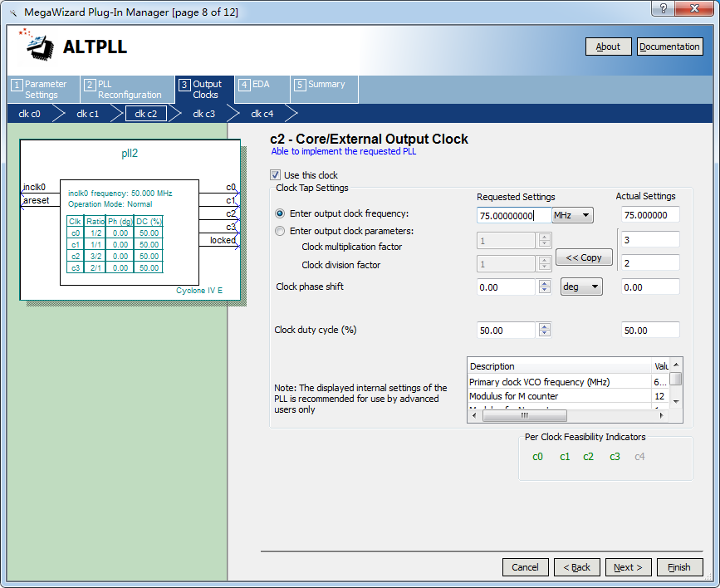Increase clock phase shift with up spinner

(545, 283)
